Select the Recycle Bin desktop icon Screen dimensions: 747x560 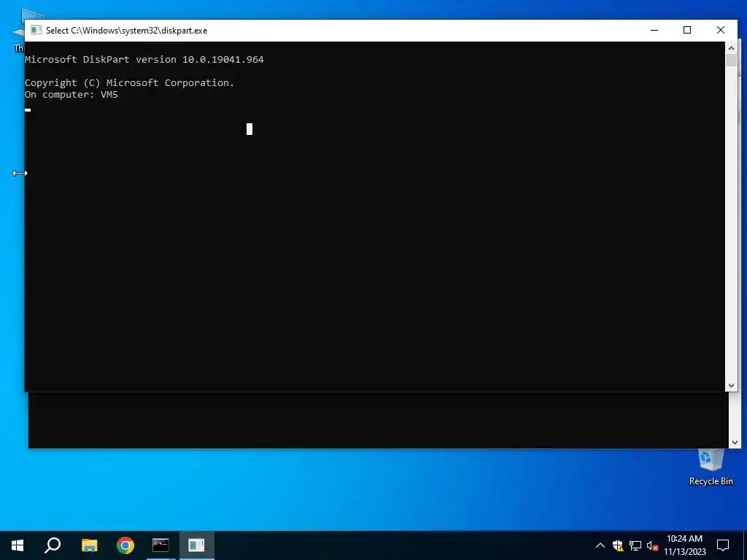(711, 467)
